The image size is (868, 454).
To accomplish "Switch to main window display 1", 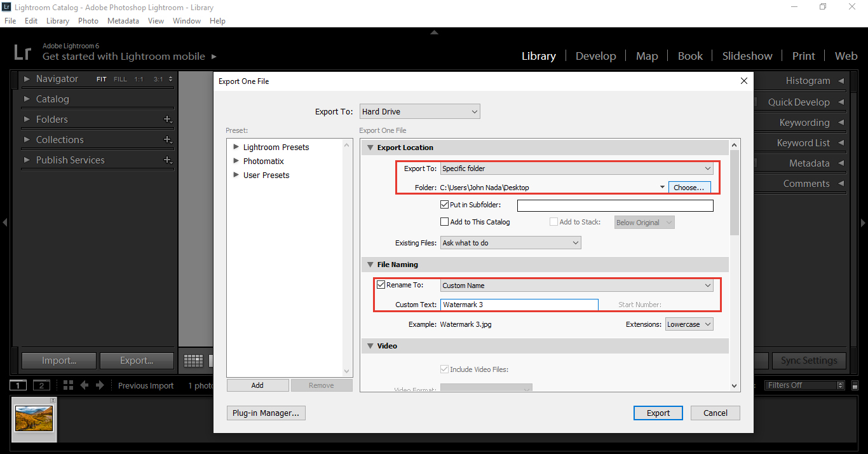I will click(18, 385).
